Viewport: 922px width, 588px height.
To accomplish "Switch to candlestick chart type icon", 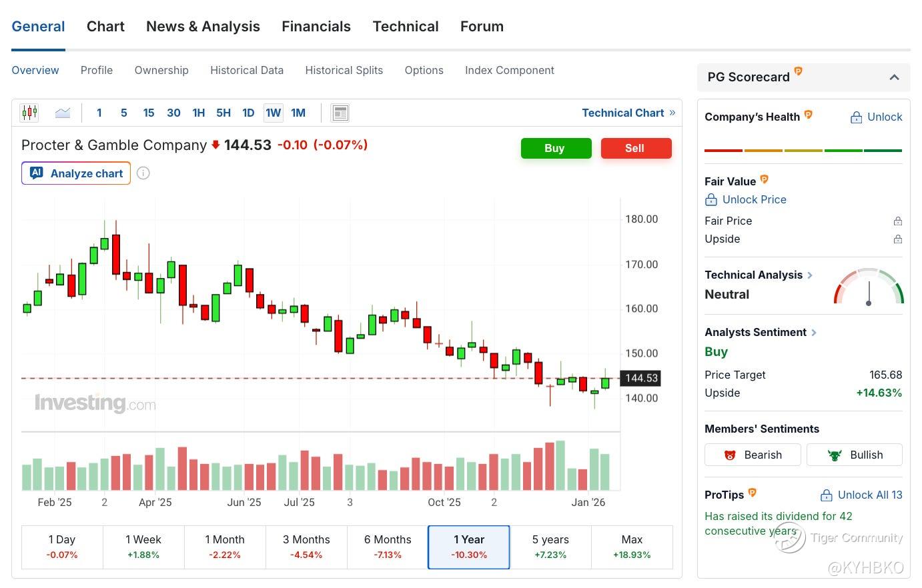I will [x=29, y=113].
